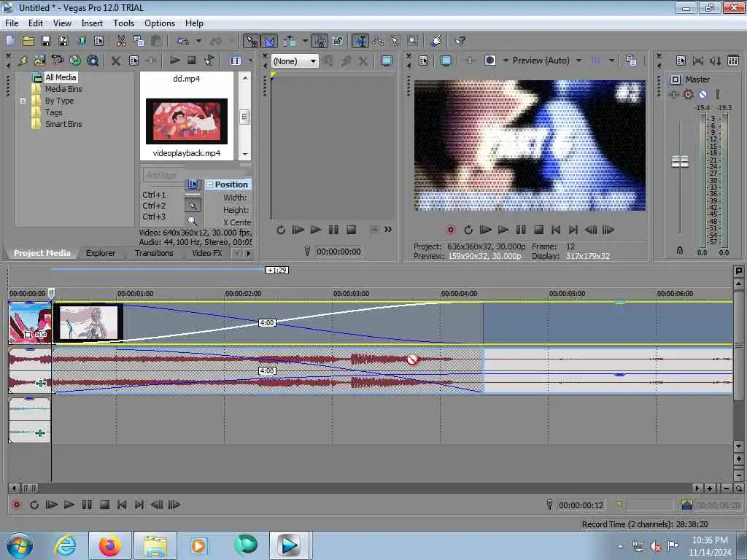Expand the By Type tree node
The image size is (747, 560).
[x=23, y=101]
